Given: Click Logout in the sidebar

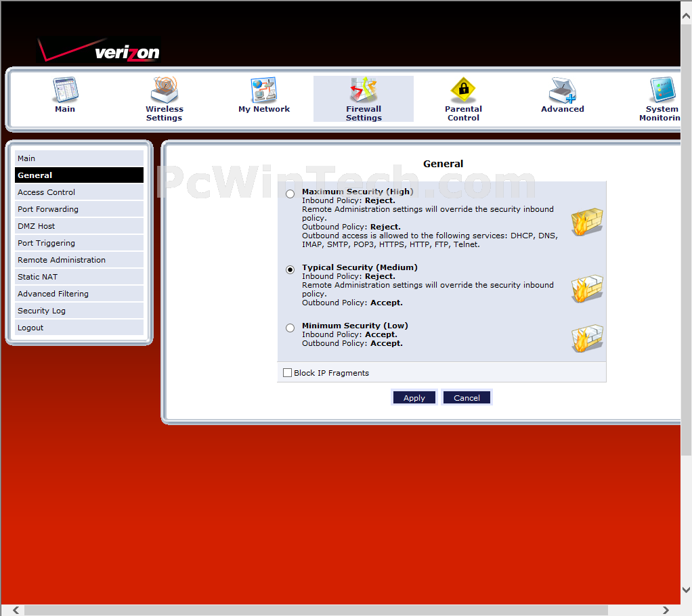Looking at the screenshot, I should click(79, 328).
